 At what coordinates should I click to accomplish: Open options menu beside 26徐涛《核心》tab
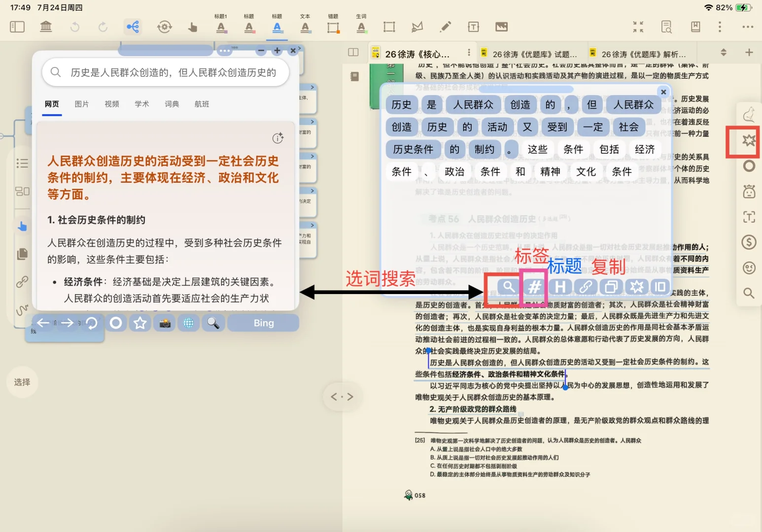(x=469, y=52)
